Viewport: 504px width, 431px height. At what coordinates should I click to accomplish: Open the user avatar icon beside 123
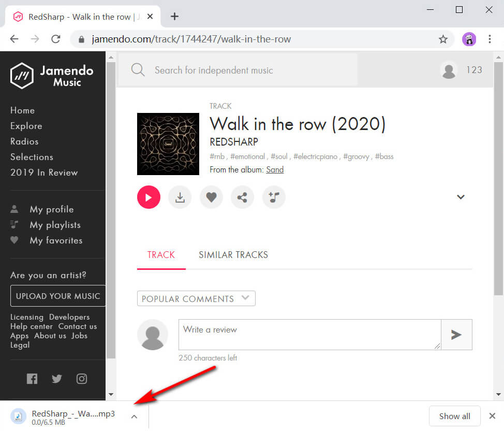click(x=449, y=70)
